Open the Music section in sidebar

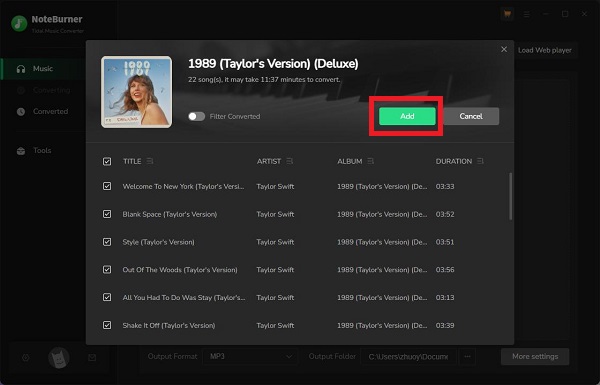(x=43, y=69)
